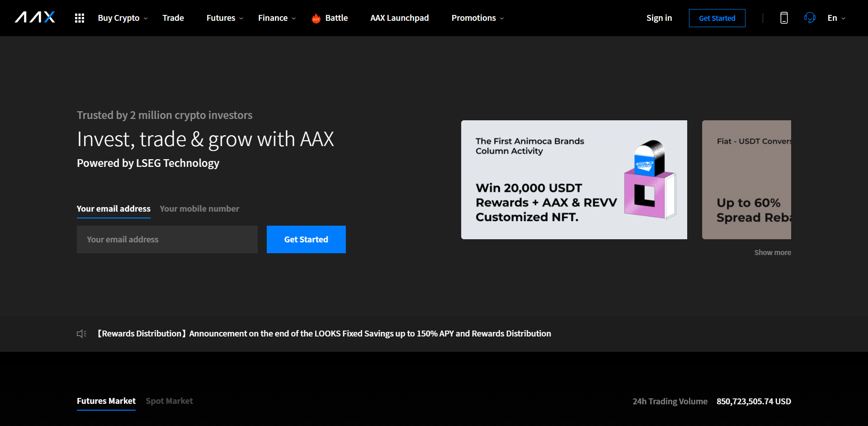Click the Show more link
The height and width of the screenshot is (426, 868).
773,252
